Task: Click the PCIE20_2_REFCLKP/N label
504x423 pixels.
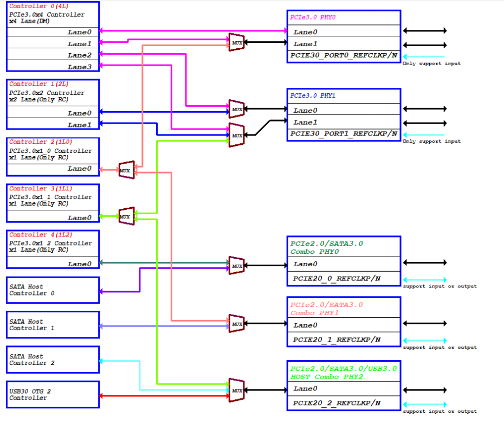Action: (337, 403)
